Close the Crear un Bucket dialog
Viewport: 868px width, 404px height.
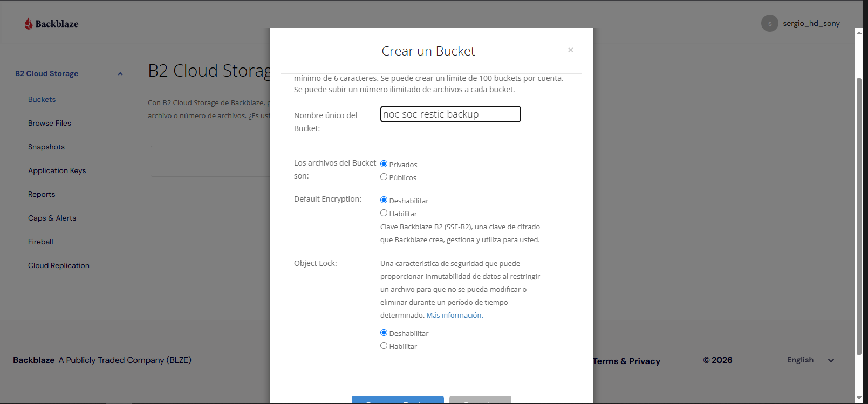[x=570, y=50]
